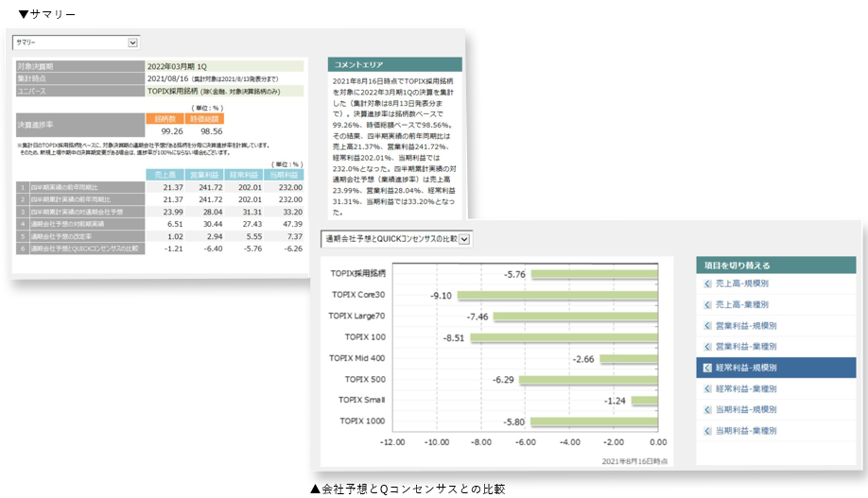Click arrow icon beside 当期利益-規模別
Screen dimensions: 868x498
click(707, 410)
